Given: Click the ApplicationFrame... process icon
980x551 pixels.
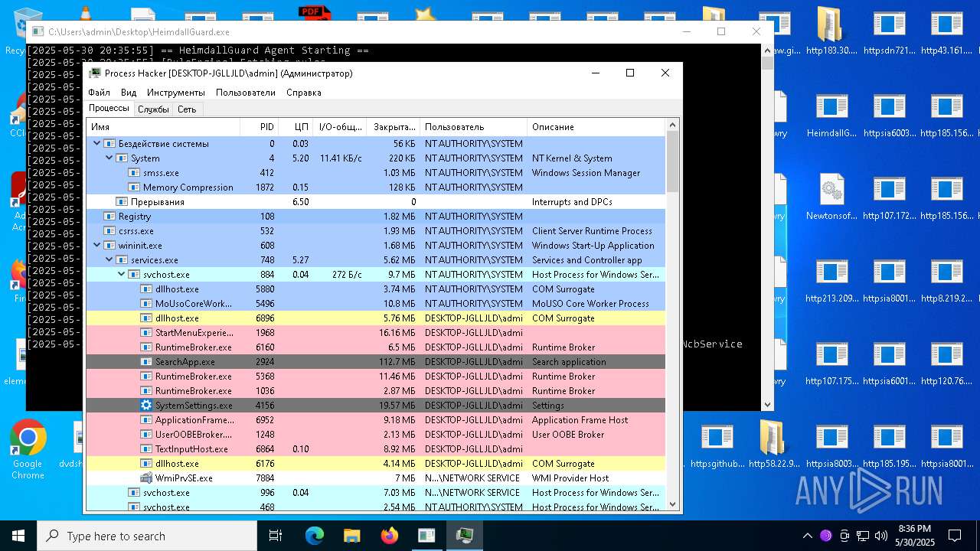Looking at the screenshot, I should (146, 420).
